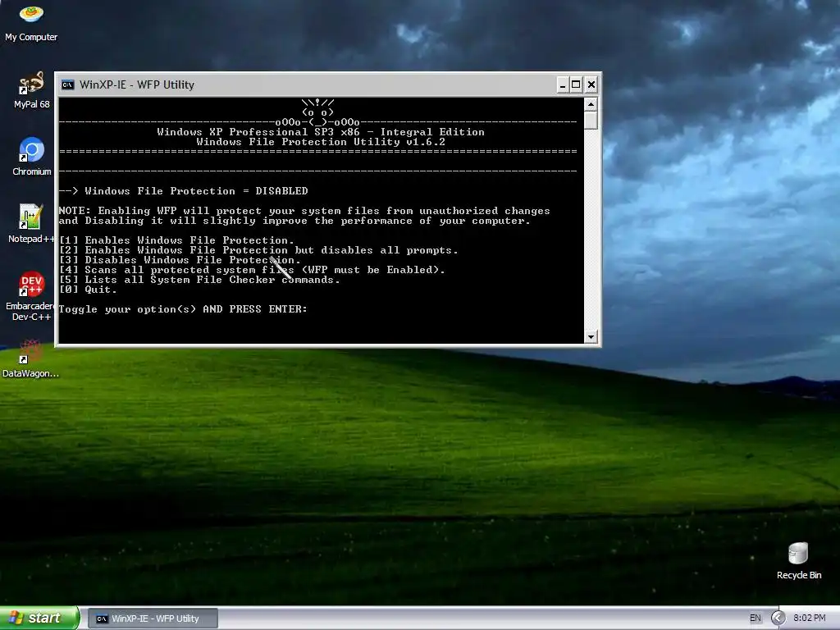
Task: Open the EN language bar indicator
Action: (756, 618)
